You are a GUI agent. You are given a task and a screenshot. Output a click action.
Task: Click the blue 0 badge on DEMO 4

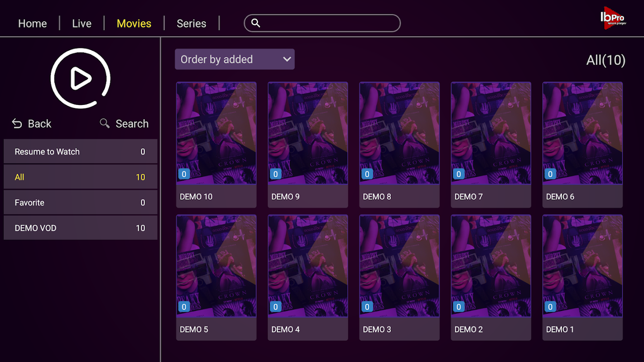coord(275,307)
